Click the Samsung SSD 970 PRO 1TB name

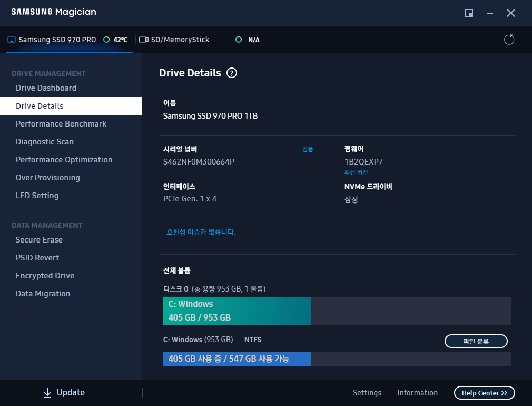(210, 116)
